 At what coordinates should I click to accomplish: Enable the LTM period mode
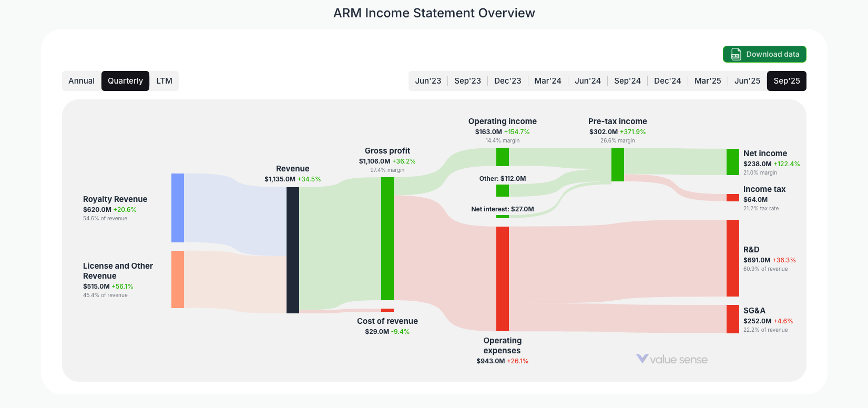pyautogui.click(x=165, y=80)
